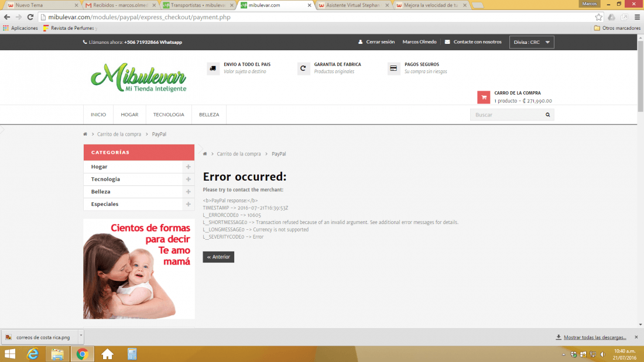Open Chrome menu hamburger icon
The width and height of the screenshot is (644, 362).
(x=637, y=17)
